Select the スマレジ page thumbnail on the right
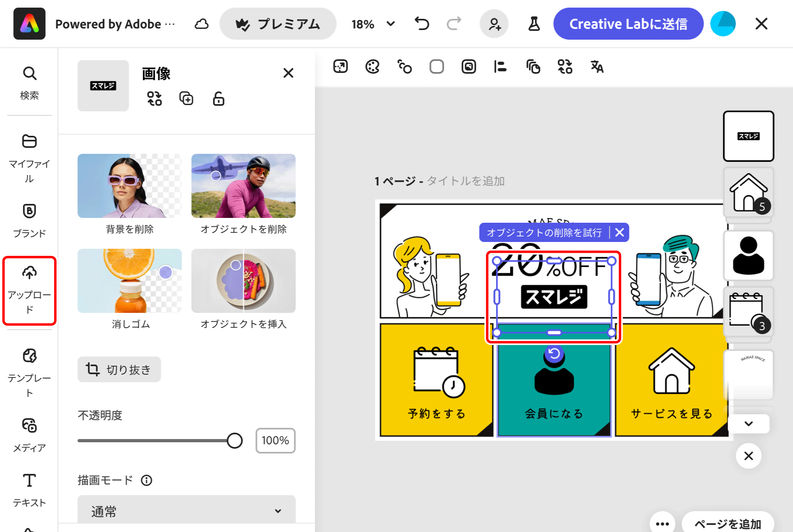Viewport: 793px width, 532px height. click(748, 136)
